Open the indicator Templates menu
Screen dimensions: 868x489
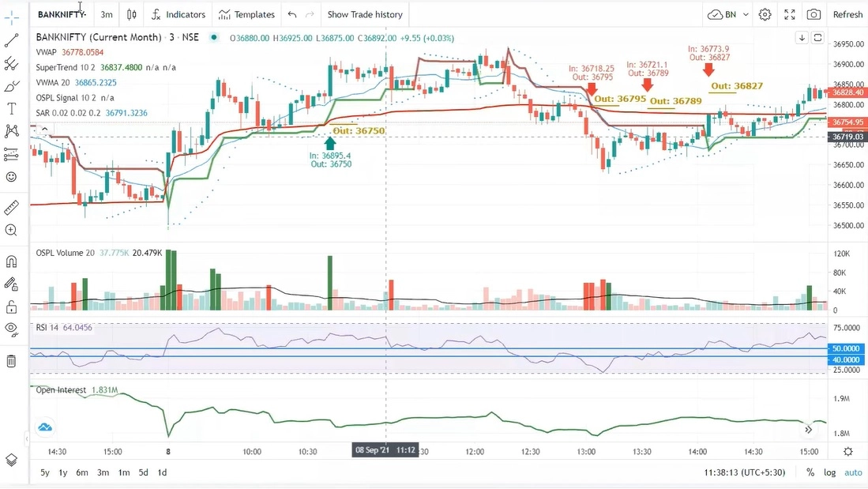click(x=247, y=14)
